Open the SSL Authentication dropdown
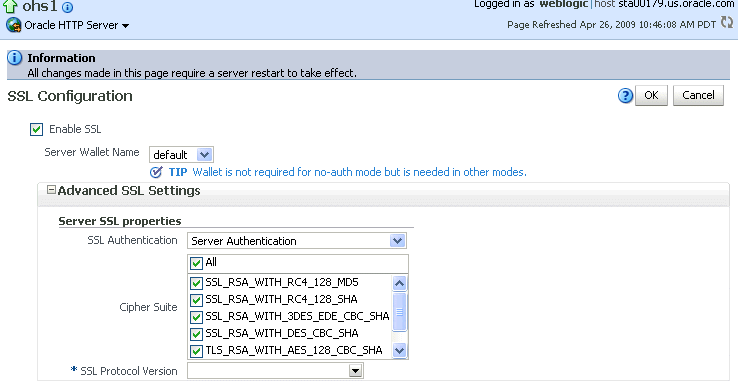This screenshot has width=738, height=387. [x=297, y=241]
